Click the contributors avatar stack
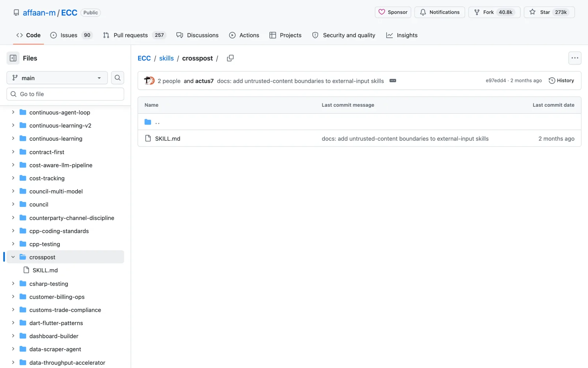Viewport: 588px width, 368px height. [x=149, y=81]
